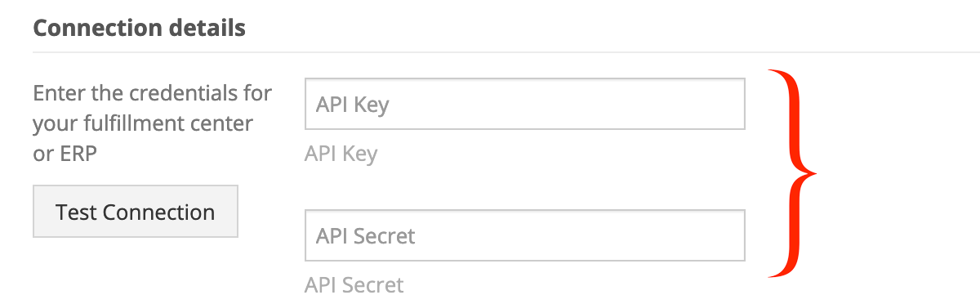Select the 'API Key' placeholder text in the first box
Viewport: 980px width, 304px height.
(353, 105)
